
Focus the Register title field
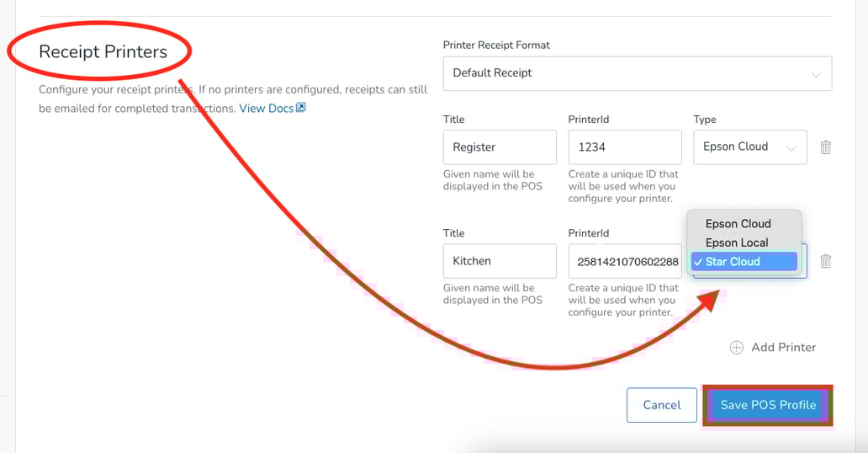click(x=500, y=147)
